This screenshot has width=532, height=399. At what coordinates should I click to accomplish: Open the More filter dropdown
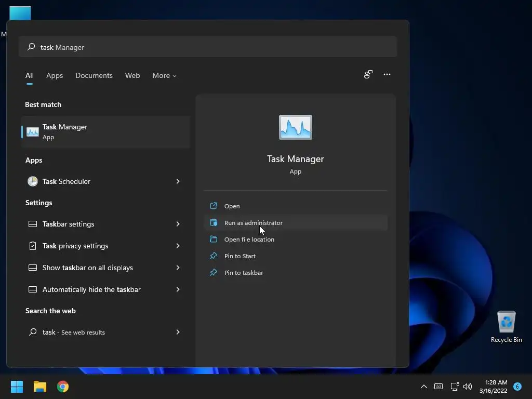165,75
